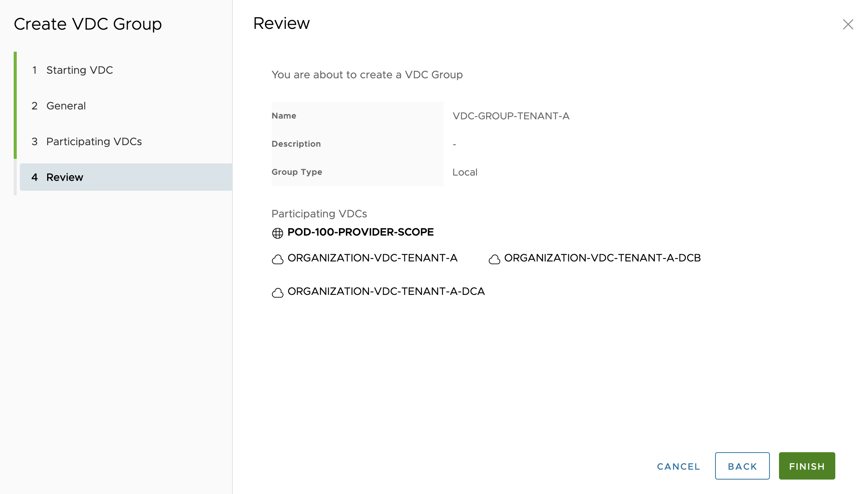Click the ORGANIZATION-VDC-TENANT-A-DCB entry text
This screenshot has height=494, width=868.
pyautogui.click(x=602, y=258)
